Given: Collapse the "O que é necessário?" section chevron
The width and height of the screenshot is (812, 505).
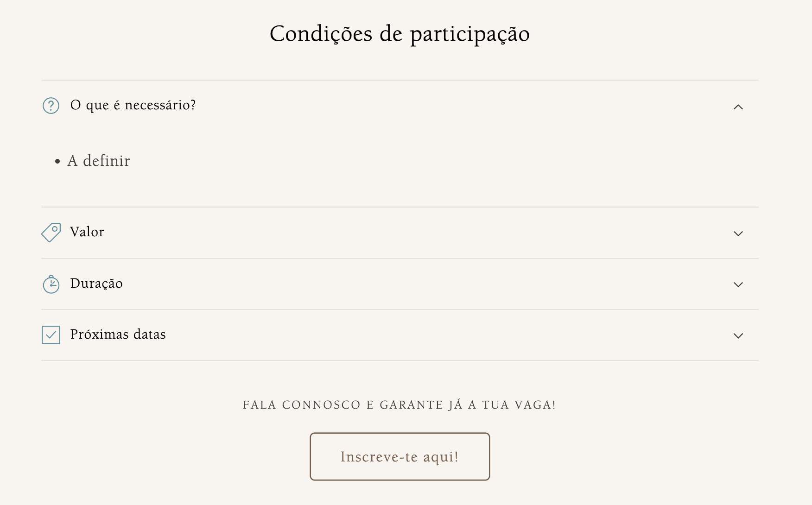Looking at the screenshot, I should 738,107.
